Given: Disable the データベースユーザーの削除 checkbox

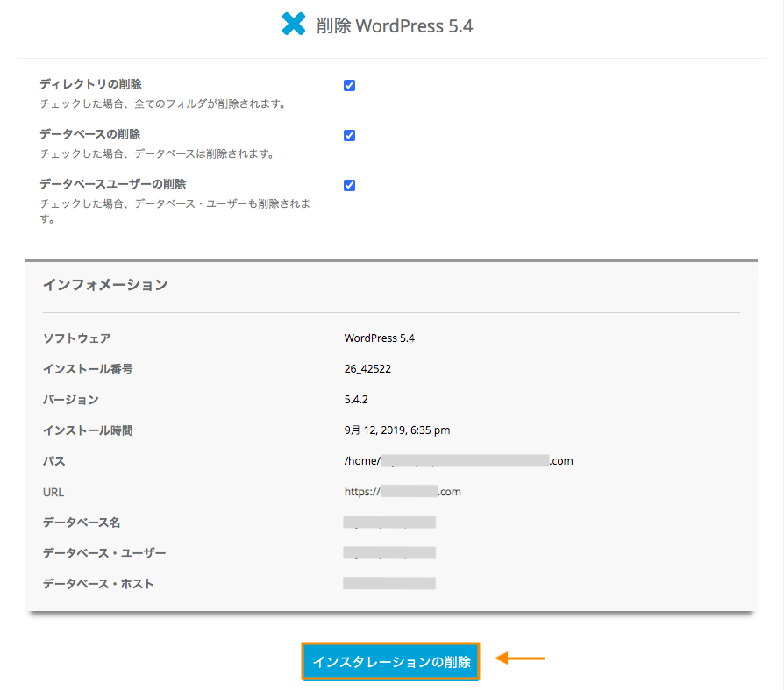Looking at the screenshot, I should 350,186.
